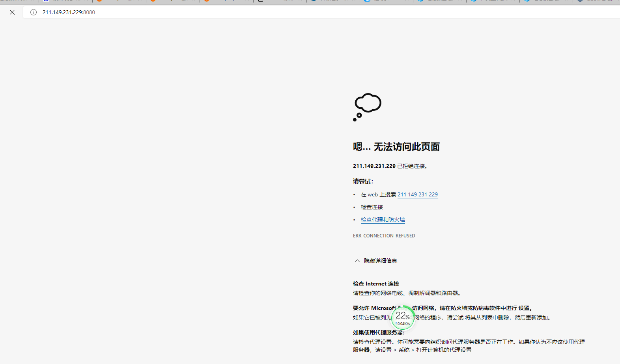This screenshot has height=364, width=620.
Task: Click the stop loading X button
Action: point(12,12)
